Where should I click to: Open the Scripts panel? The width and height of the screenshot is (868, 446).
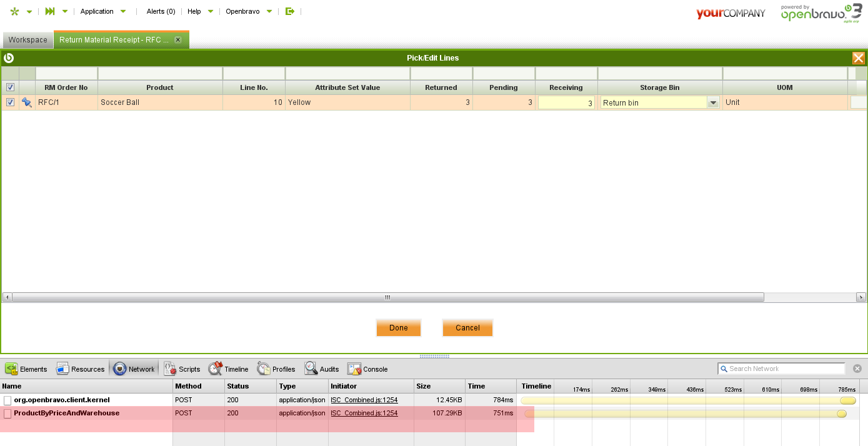182,369
